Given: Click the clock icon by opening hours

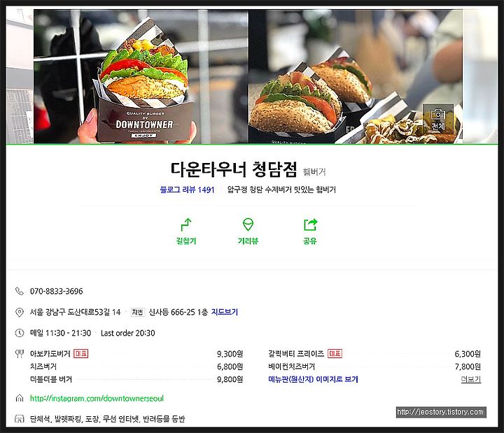Looking at the screenshot, I should click(20, 333).
